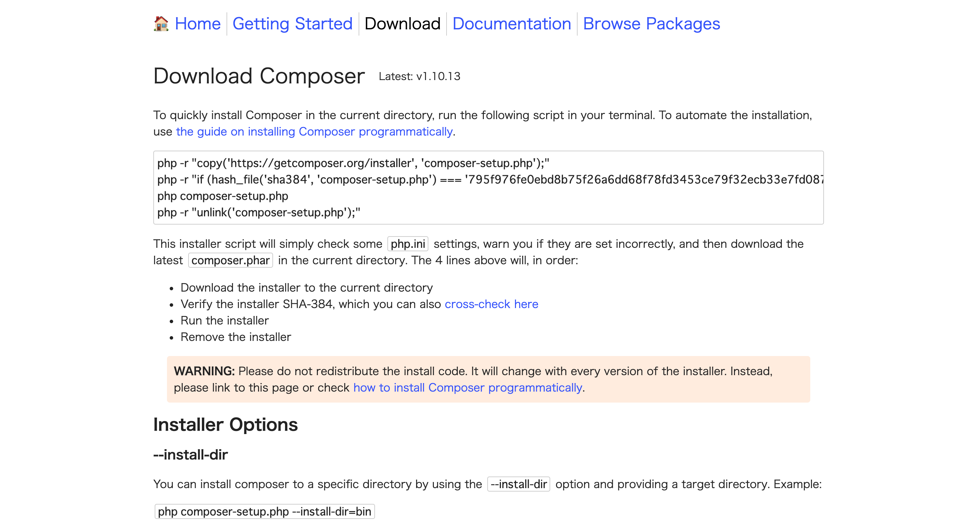The image size is (980, 521).
Task: Click the Download Composer heading
Action: pos(259,76)
